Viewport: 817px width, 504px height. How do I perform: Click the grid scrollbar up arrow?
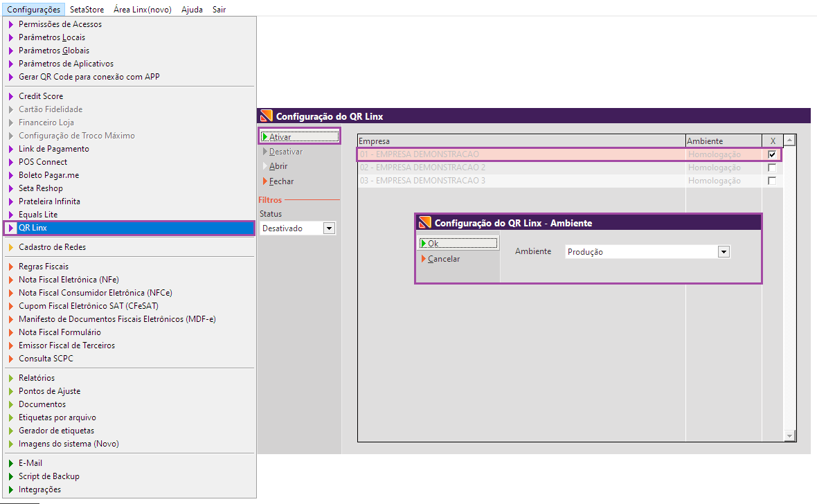point(789,141)
